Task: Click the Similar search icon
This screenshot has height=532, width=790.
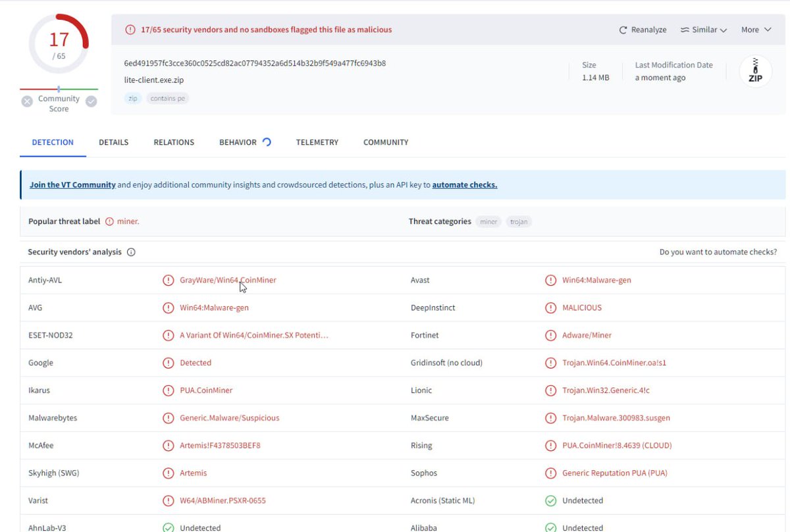Action: (685, 30)
